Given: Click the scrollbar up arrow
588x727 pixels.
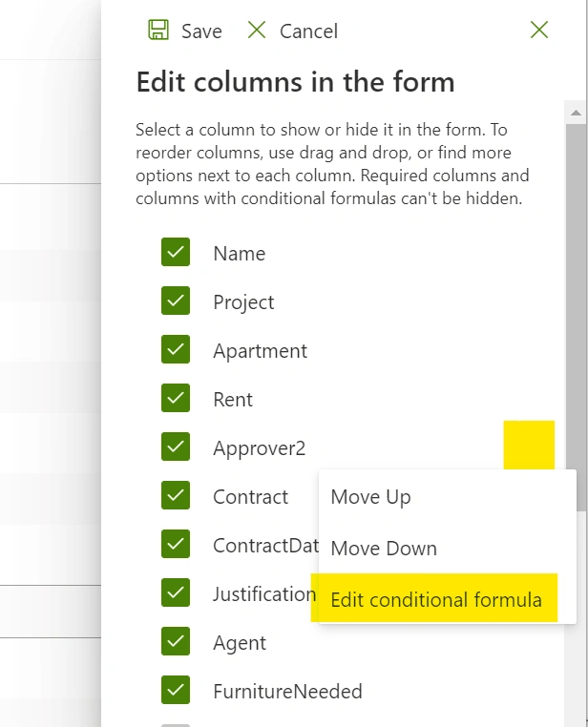Looking at the screenshot, I should pyautogui.click(x=576, y=113).
